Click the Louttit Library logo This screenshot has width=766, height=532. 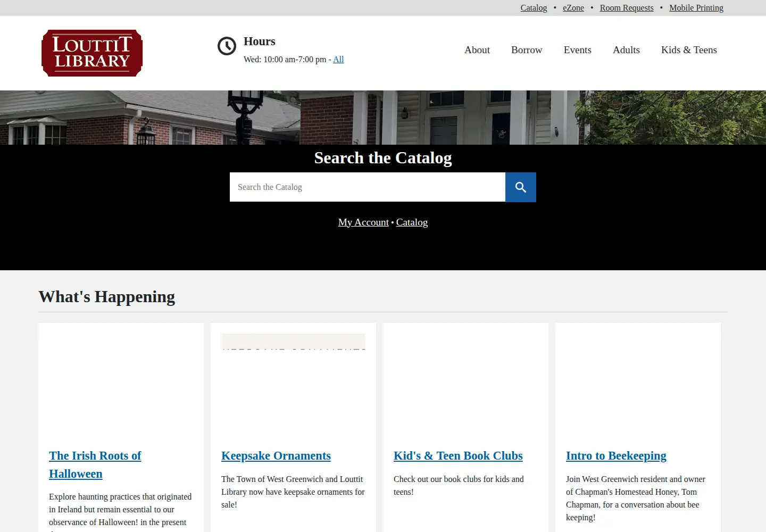click(92, 53)
